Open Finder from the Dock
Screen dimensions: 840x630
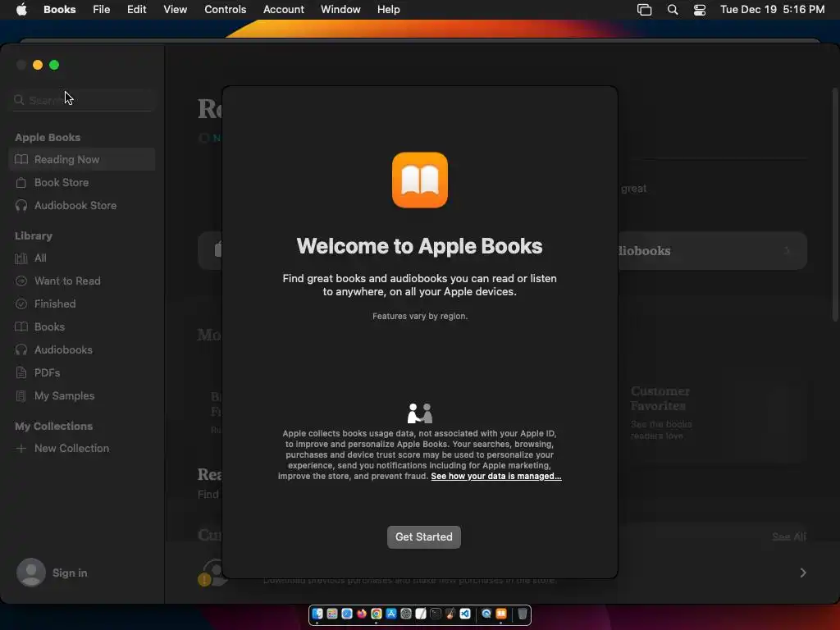tap(317, 614)
